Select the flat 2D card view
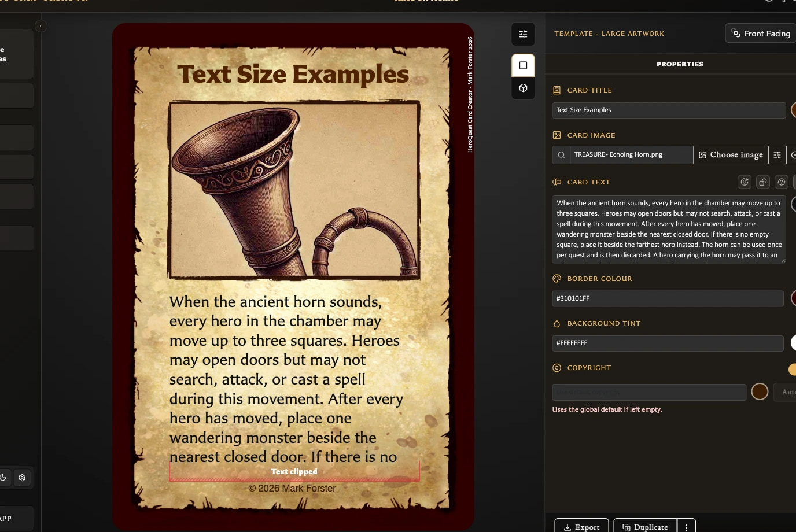 [x=523, y=65]
